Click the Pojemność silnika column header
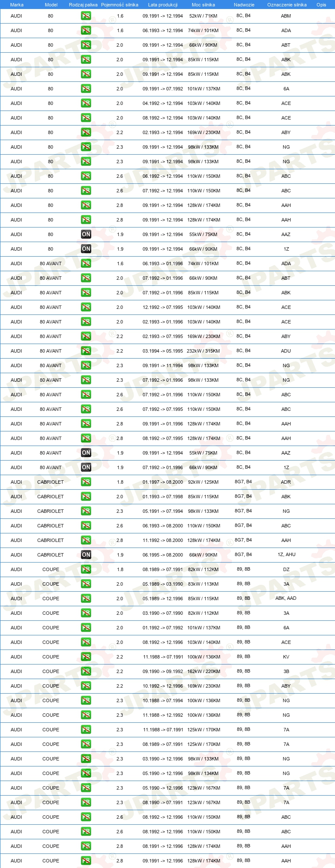This screenshot has height=868, width=335. click(x=120, y=5)
